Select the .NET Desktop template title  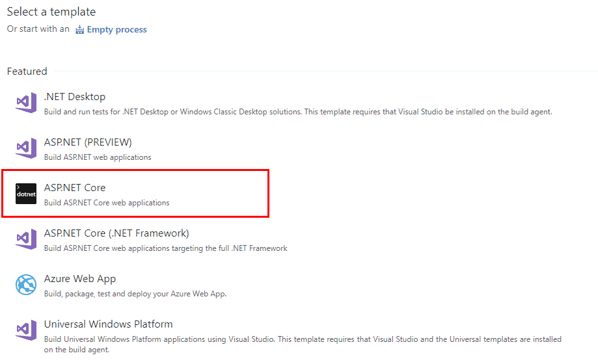tap(75, 97)
